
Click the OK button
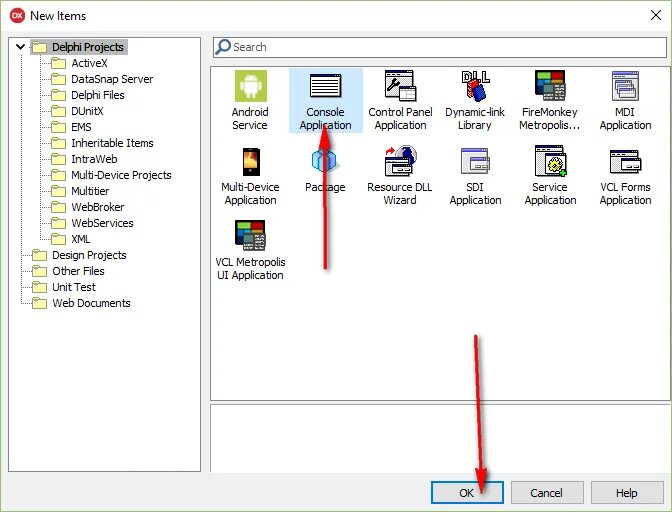tap(467, 493)
